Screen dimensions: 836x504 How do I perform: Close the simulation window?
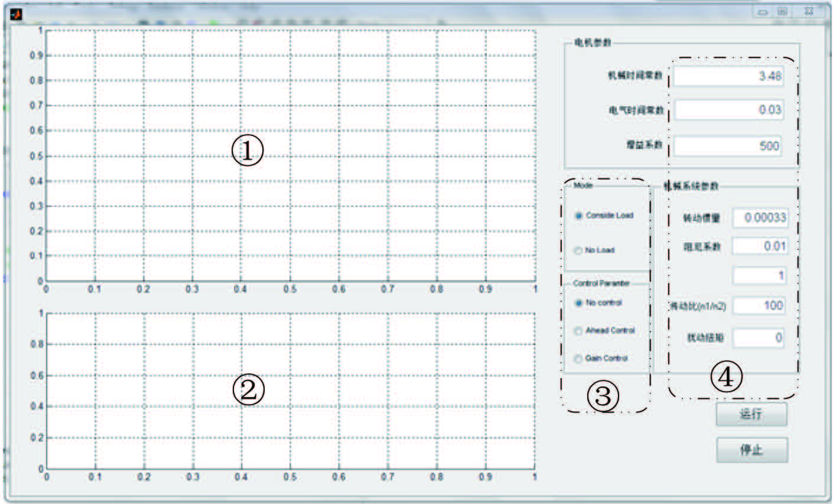click(809, 11)
